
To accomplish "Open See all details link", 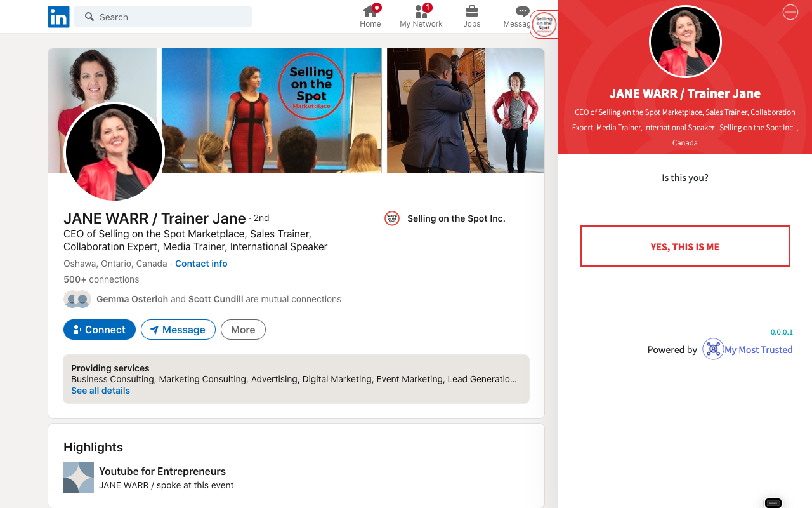I will 100,391.
